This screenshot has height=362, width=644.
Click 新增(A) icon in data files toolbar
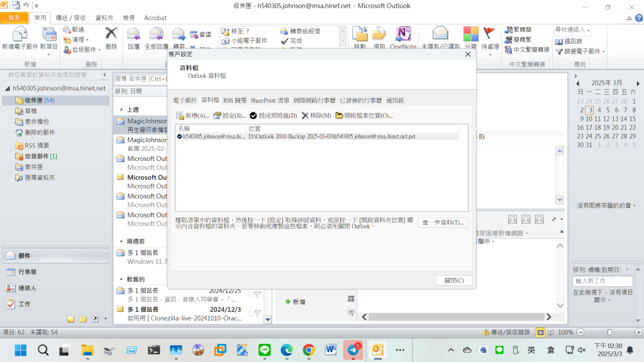click(180, 116)
